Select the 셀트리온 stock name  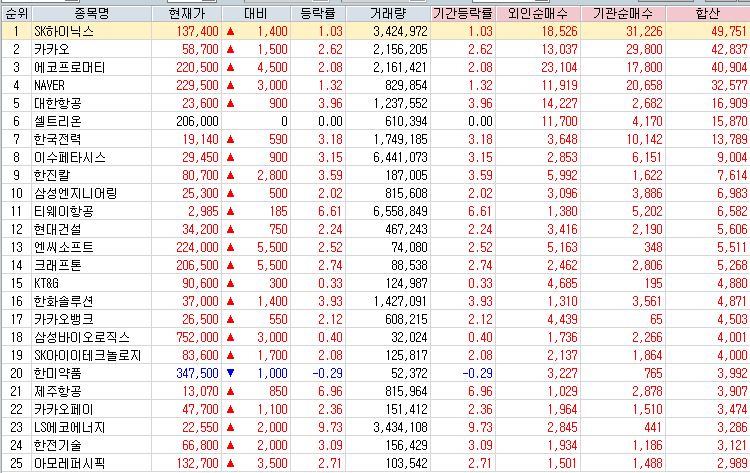click(x=57, y=121)
